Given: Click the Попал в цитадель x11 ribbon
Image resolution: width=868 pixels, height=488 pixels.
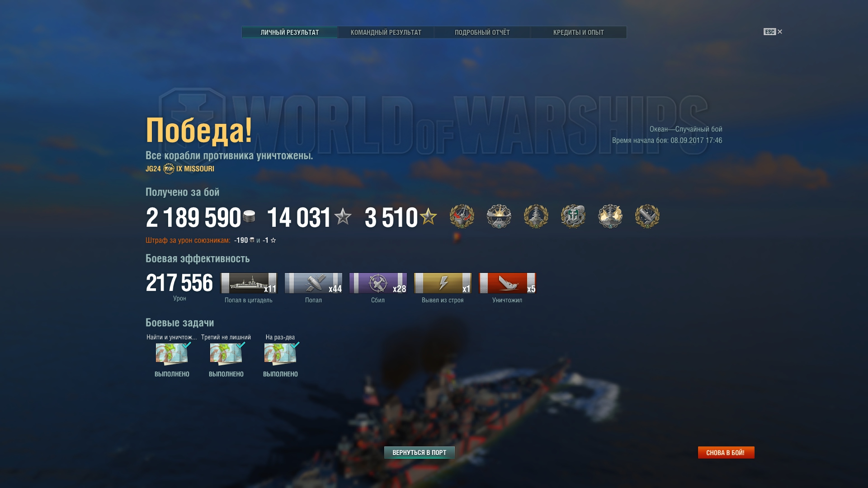Looking at the screenshot, I should pyautogui.click(x=249, y=283).
